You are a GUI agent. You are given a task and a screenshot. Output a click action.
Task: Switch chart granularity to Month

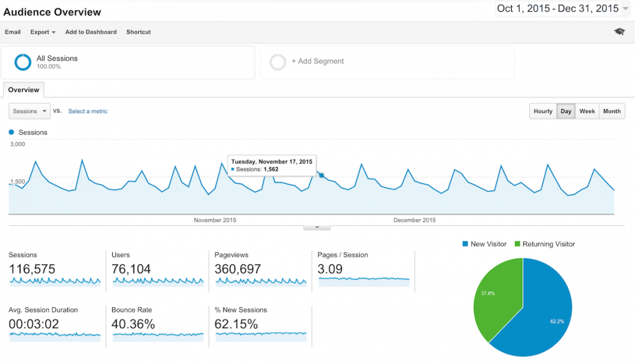612,111
